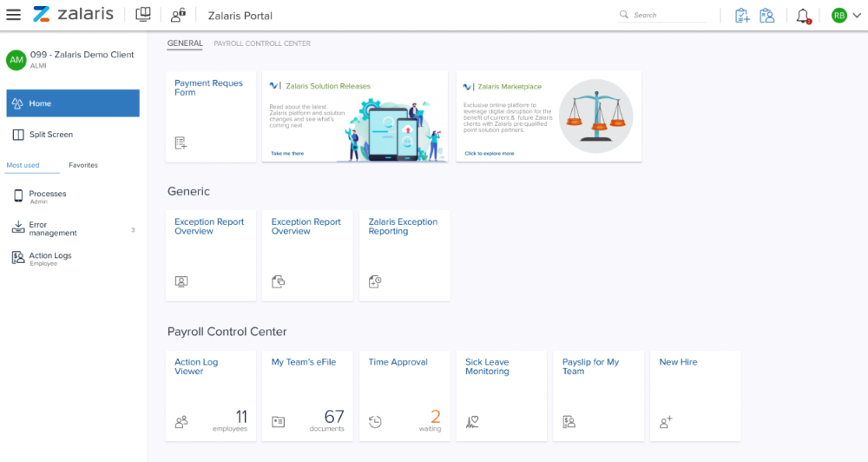Click into the Search field
This screenshot has height=462, width=868.
pyautogui.click(x=662, y=15)
